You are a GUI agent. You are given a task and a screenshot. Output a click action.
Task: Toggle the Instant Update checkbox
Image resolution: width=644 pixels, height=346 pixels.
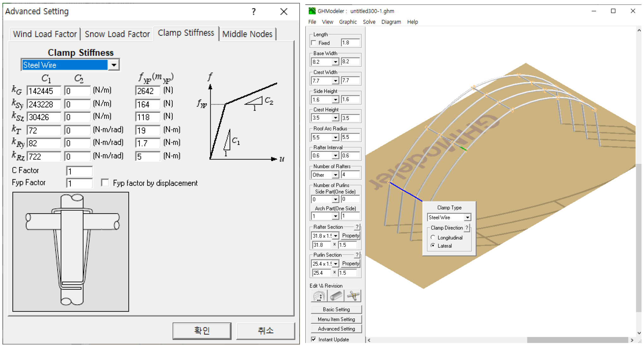[314, 339]
